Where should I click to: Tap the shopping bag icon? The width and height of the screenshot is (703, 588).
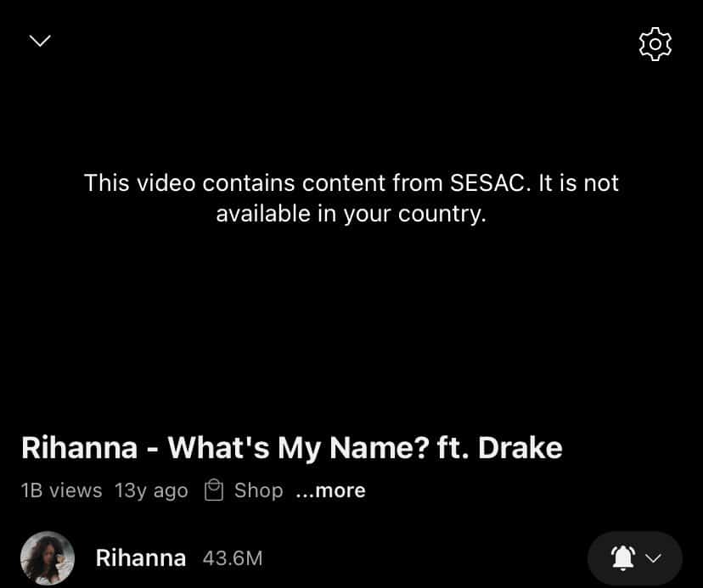[x=214, y=490]
